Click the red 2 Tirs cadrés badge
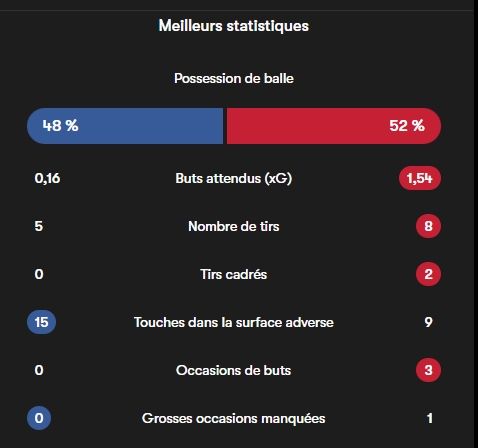Screen dimensions: 478x448 click(428, 274)
